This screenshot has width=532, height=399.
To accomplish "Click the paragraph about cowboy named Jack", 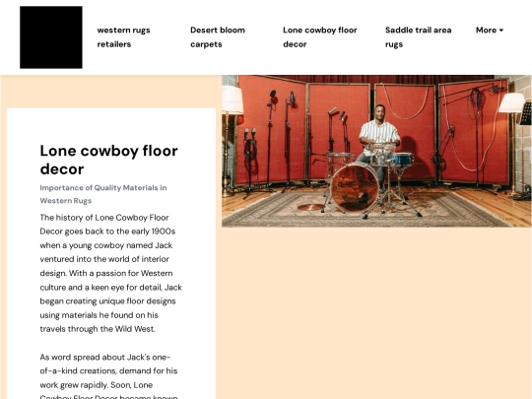I will click(x=111, y=273).
